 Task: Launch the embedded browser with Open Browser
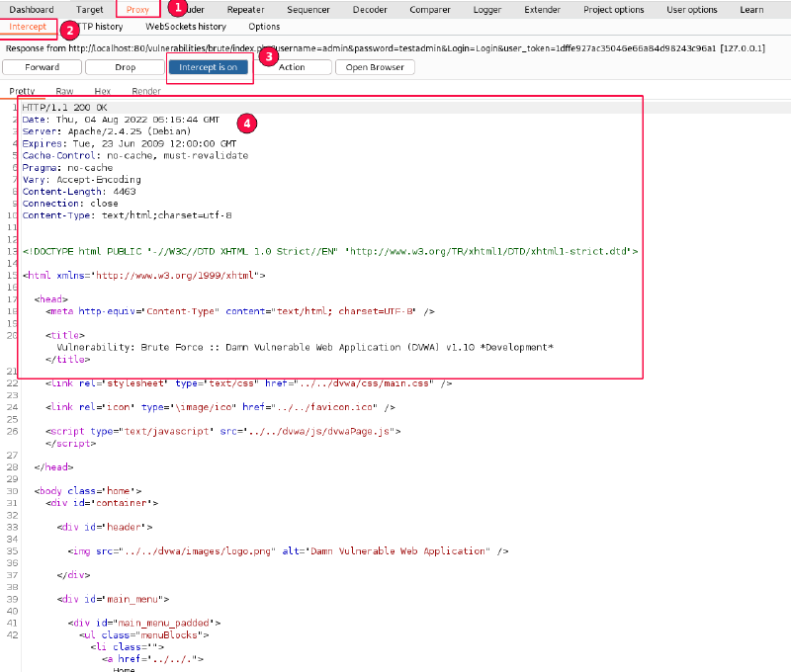(x=375, y=67)
